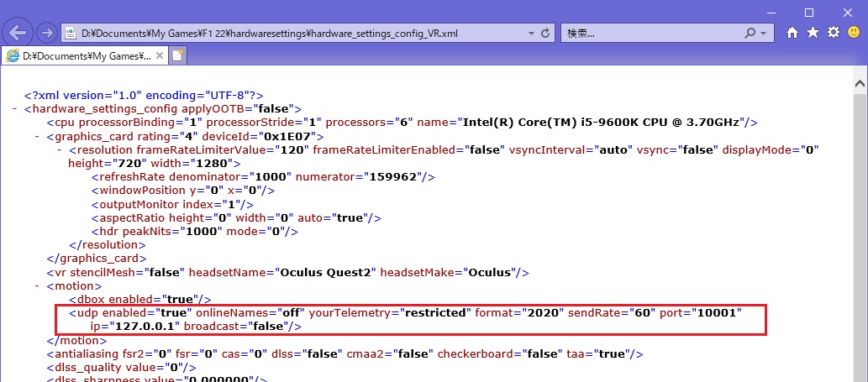Open the address bar history dropdown

tap(529, 34)
